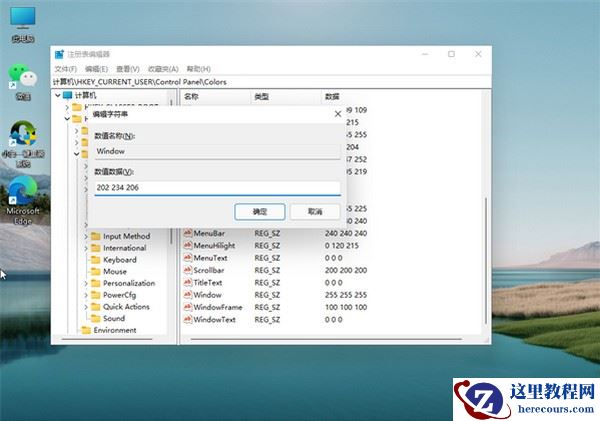Select the Sound key in tree
Screen dimensions: 600x421
[x=114, y=318]
